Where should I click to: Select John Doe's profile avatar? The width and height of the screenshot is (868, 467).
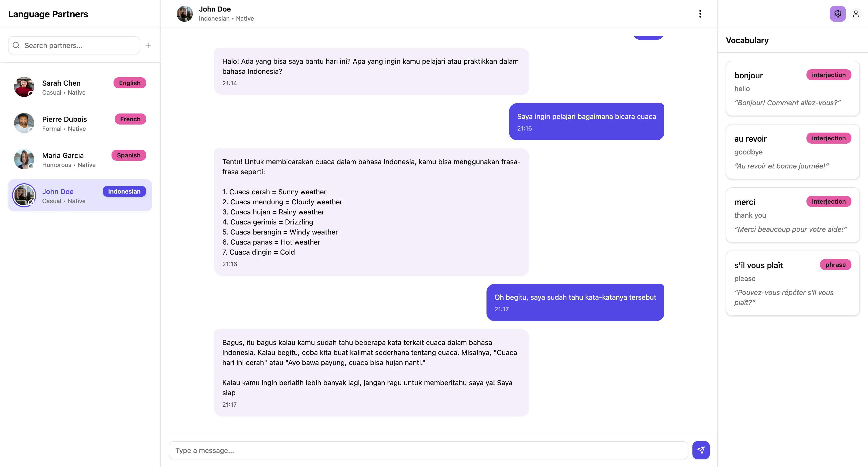point(24,195)
